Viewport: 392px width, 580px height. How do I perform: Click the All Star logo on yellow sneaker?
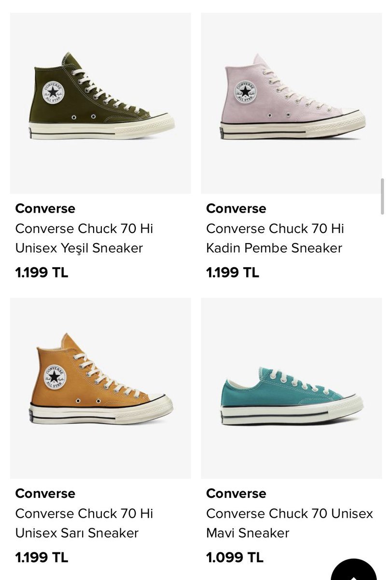55,376
